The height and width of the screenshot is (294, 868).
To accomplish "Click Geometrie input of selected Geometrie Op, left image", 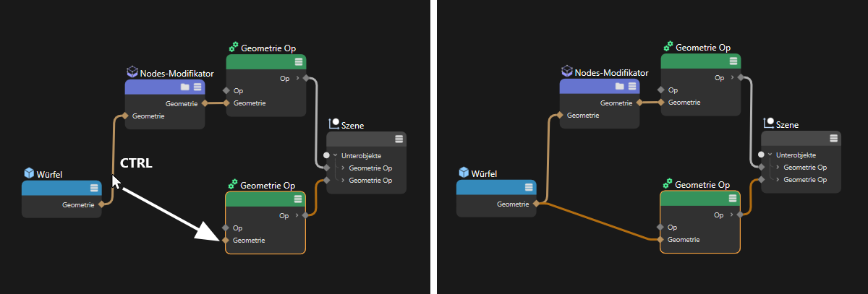I will 226,240.
